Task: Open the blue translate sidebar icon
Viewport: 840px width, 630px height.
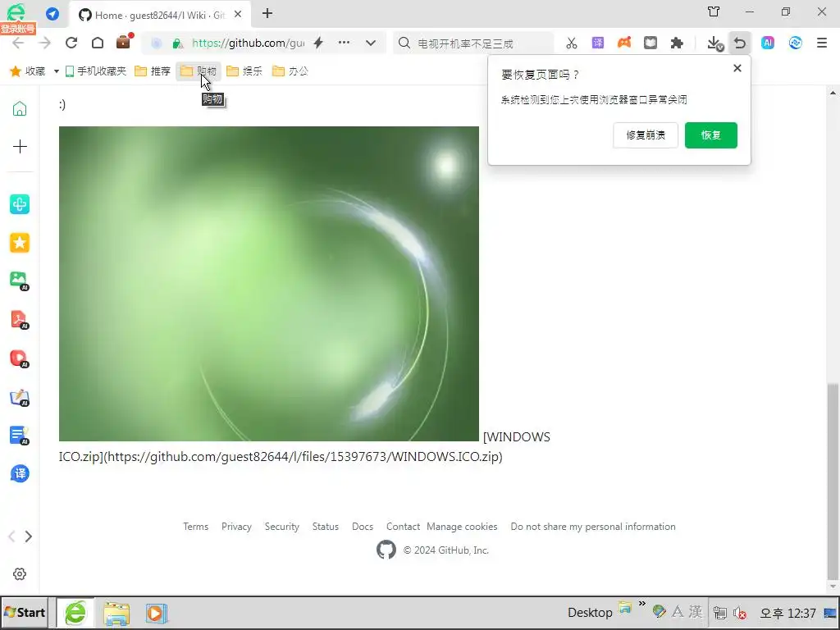Action: pos(20,473)
